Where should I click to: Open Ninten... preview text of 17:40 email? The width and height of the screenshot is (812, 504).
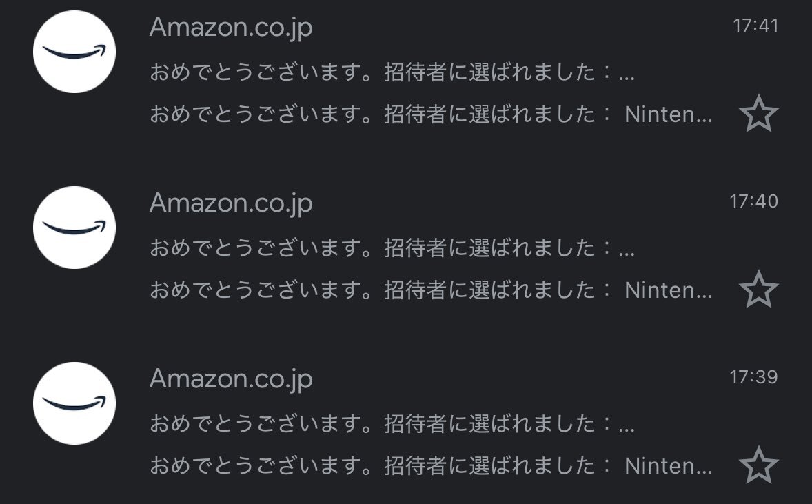(x=431, y=290)
